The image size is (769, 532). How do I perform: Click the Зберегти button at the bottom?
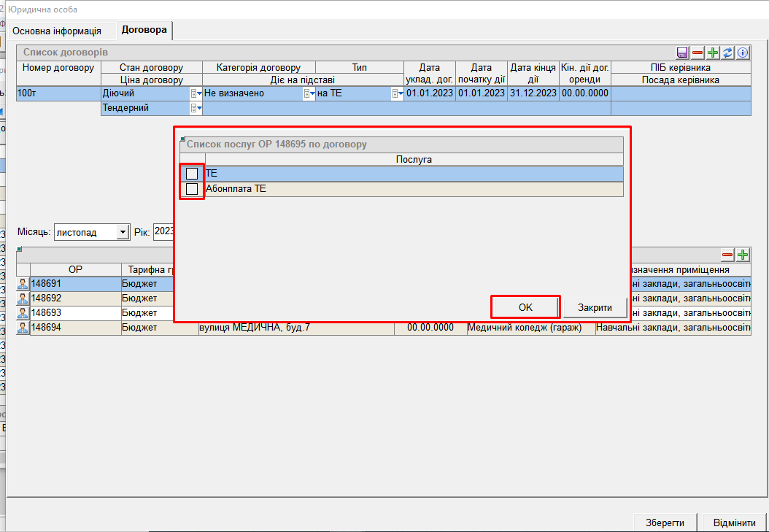665,523
